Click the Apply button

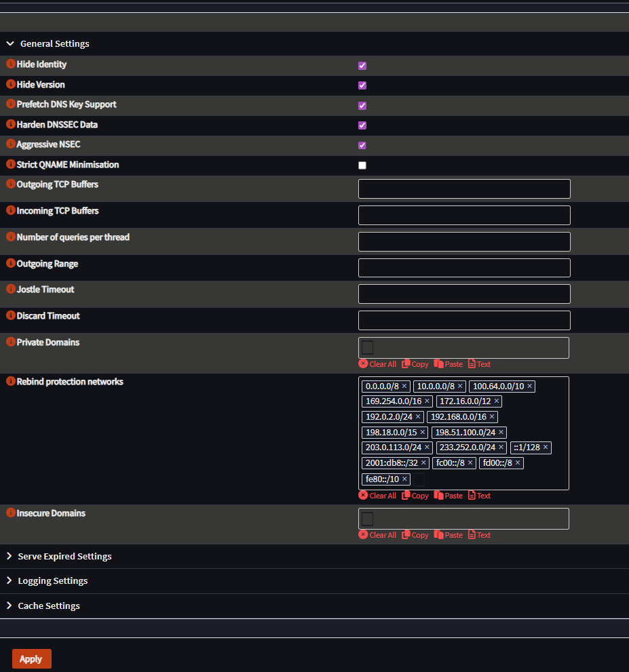pyautogui.click(x=31, y=658)
